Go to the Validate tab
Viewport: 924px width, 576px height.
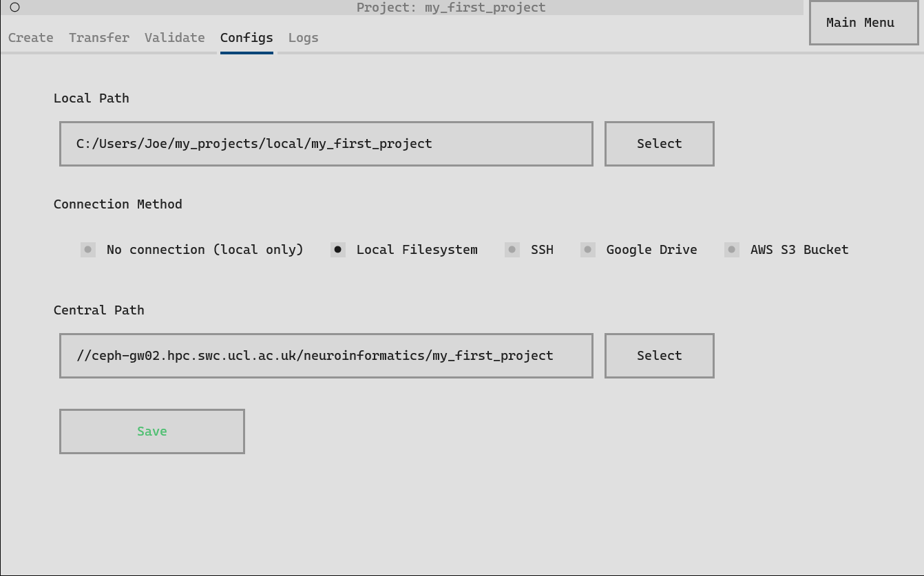[175, 38]
